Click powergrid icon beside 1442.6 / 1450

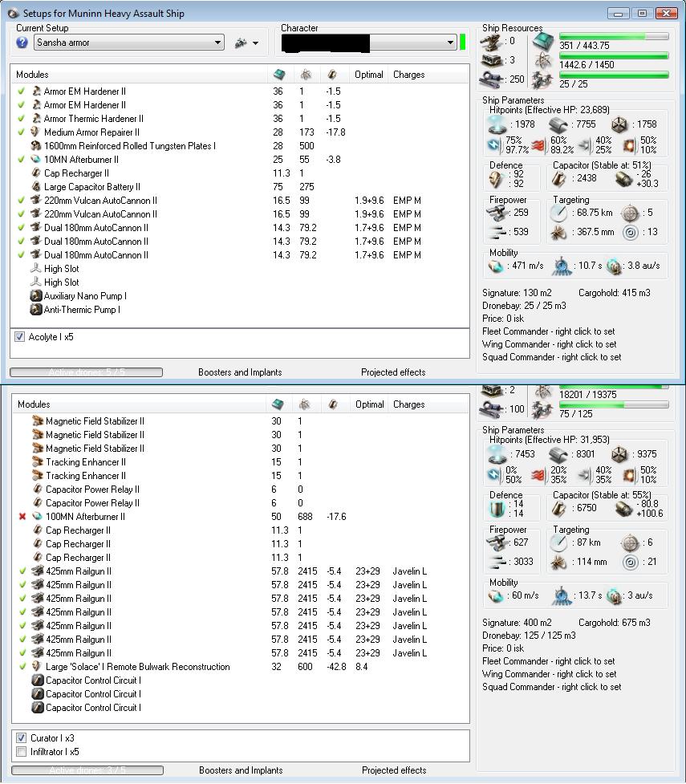pyautogui.click(x=543, y=60)
